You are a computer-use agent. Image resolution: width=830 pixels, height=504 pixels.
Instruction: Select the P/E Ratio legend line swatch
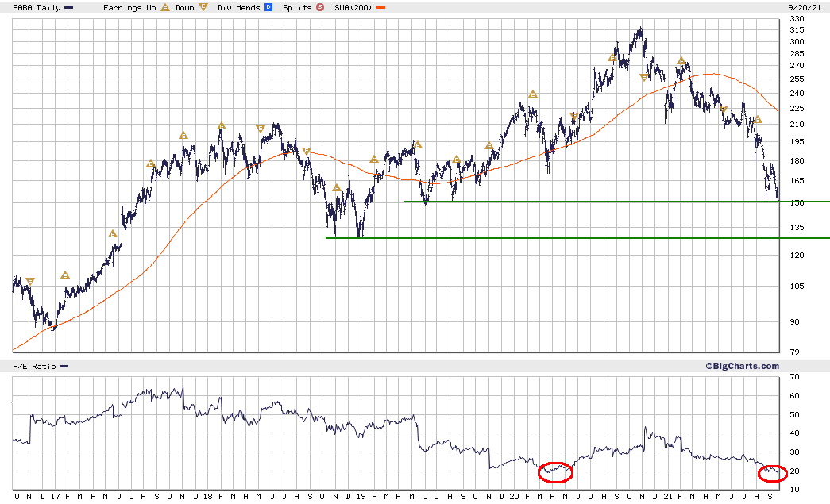(64, 367)
